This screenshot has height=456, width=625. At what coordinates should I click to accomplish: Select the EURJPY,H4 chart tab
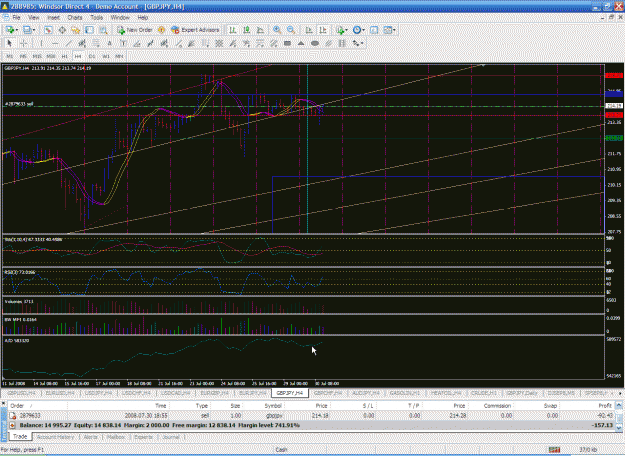(253, 393)
